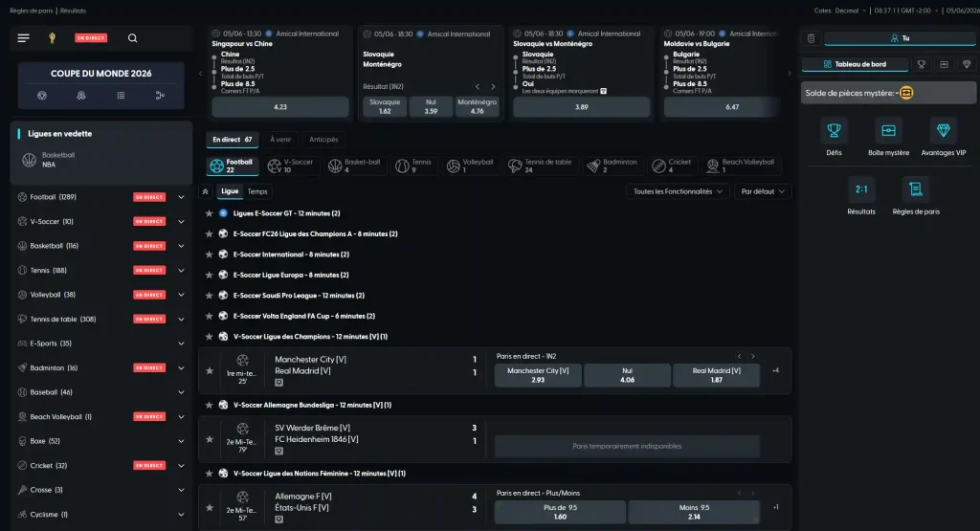Click the group icon under Coupe du Monde
The width and height of the screenshot is (980, 531).
[x=81, y=96]
